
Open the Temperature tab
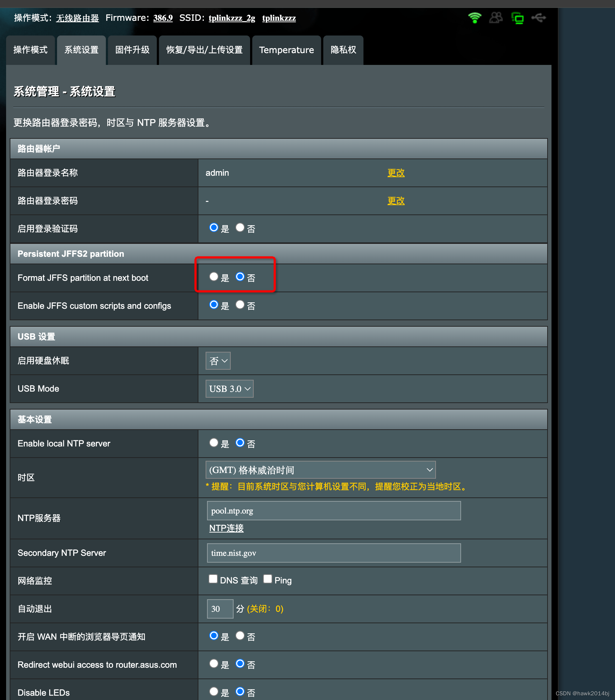[286, 50]
